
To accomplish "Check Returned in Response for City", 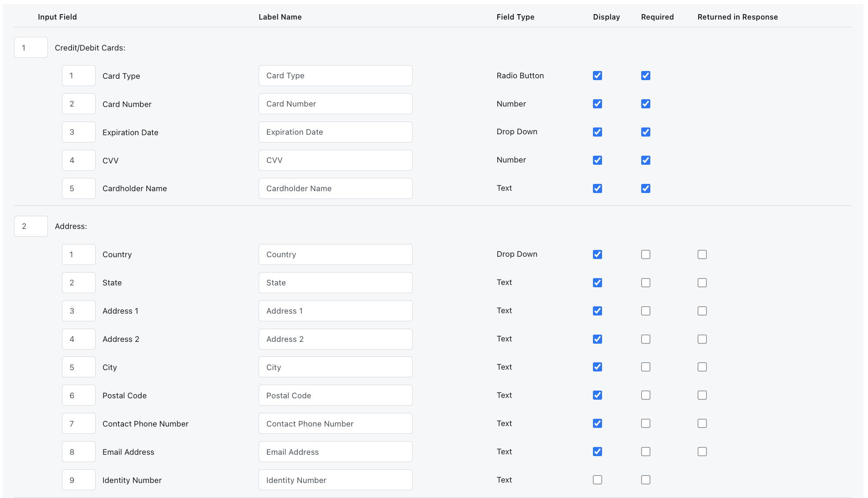I will 702,367.
